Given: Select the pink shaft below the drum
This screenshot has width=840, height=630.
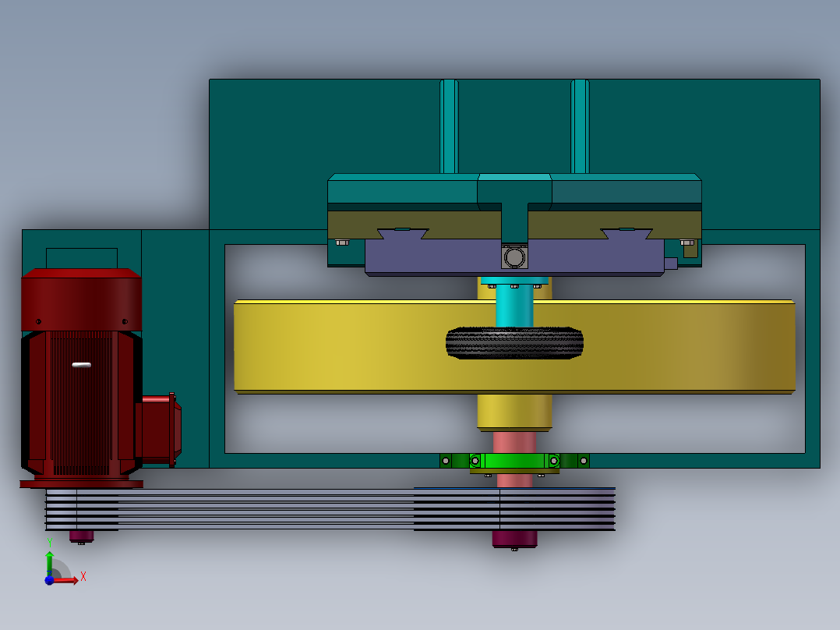Looking at the screenshot, I should tap(514, 443).
